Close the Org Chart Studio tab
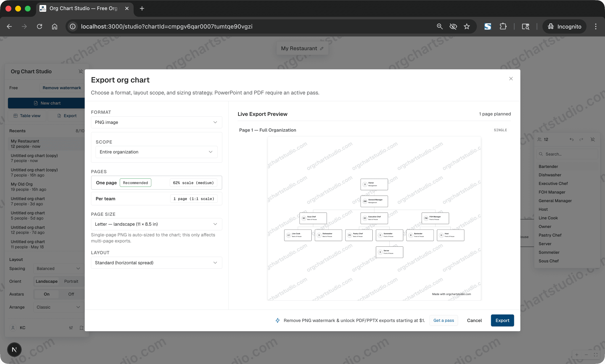Image resolution: width=605 pixels, height=364 pixels. [127, 8]
